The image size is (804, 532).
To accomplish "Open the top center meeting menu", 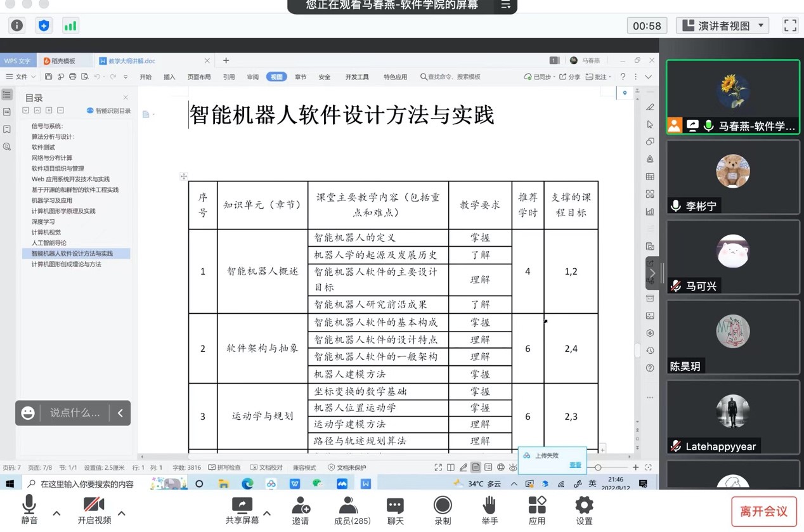I will click(505, 5).
